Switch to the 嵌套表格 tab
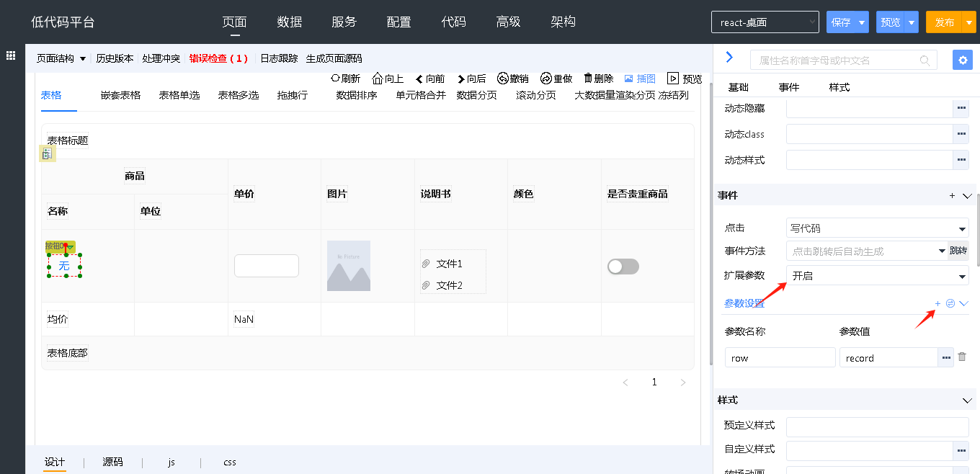980x474 pixels. click(120, 95)
